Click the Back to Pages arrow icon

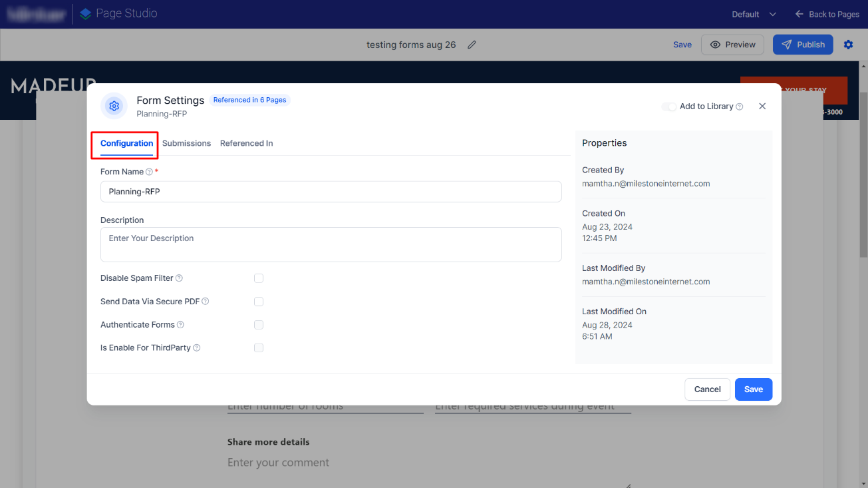799,14
